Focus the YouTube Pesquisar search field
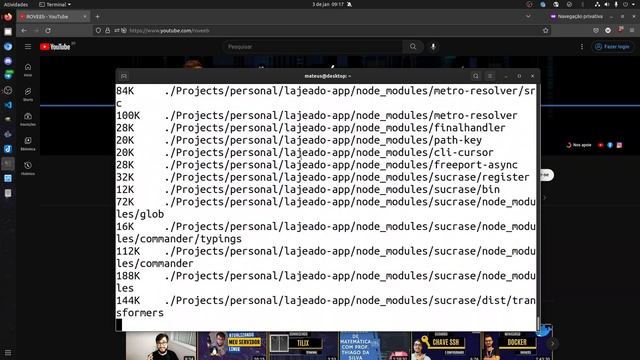 point(313,47)
